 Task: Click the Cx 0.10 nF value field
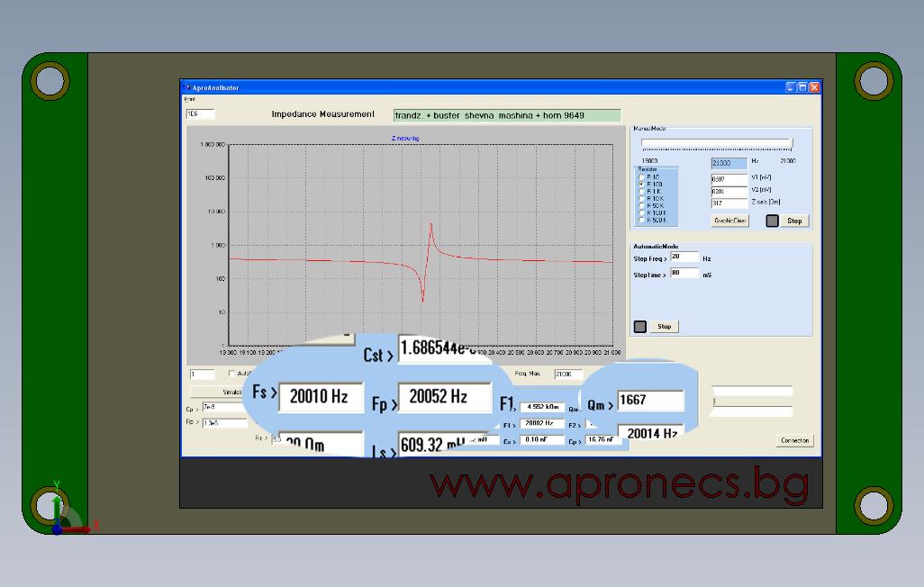pyautogui.click(x=542, y=439)
